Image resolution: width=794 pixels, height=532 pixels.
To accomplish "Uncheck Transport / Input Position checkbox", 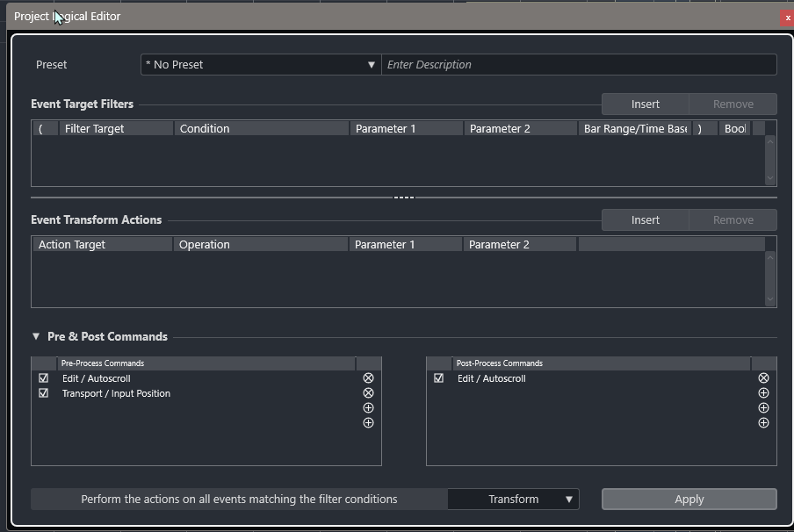I will click(44, 393).
